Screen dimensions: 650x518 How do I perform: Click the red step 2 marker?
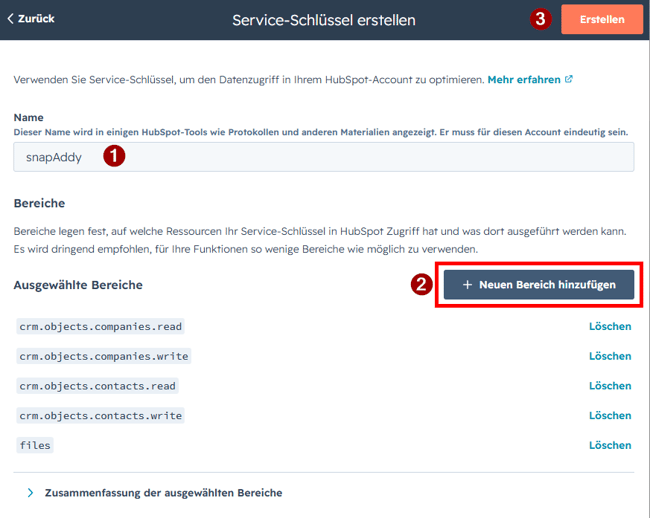[x=422, y=285]
